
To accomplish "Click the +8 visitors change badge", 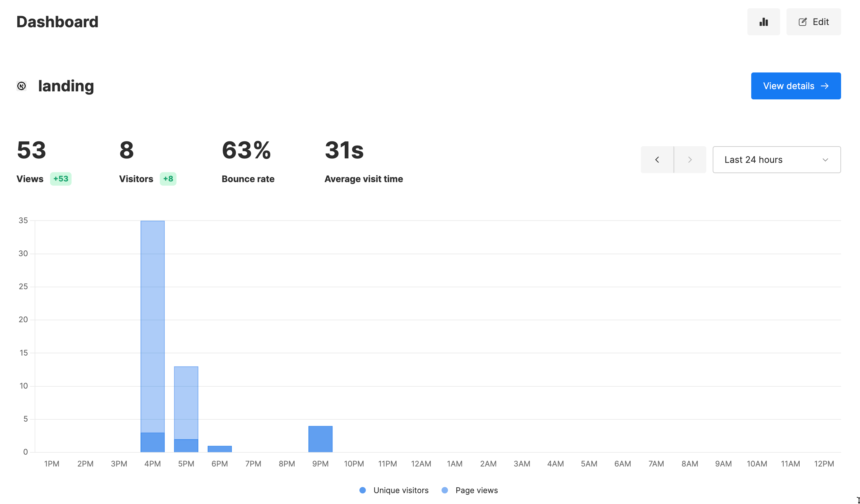I will tap(168, 179).
